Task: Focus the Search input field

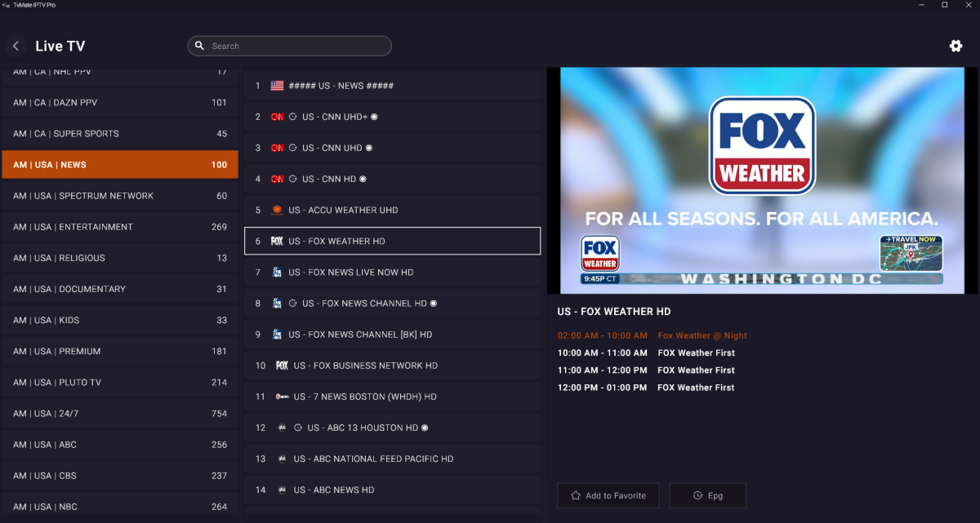Action: click(x=298, y=47)
